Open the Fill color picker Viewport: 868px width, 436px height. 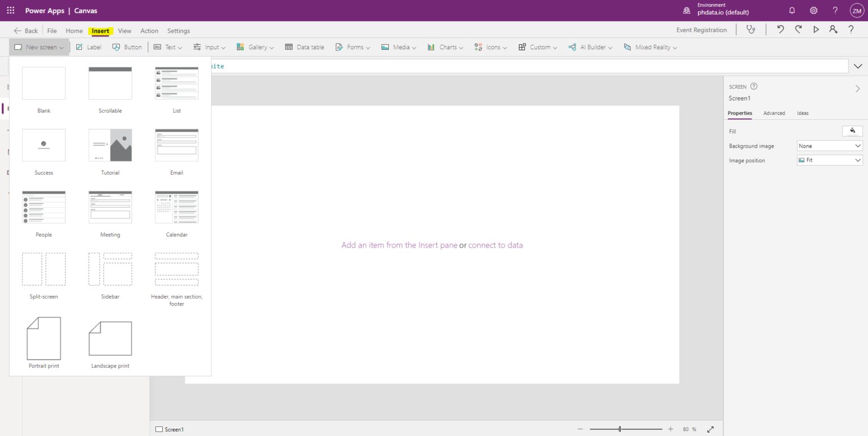click(852, 131)
